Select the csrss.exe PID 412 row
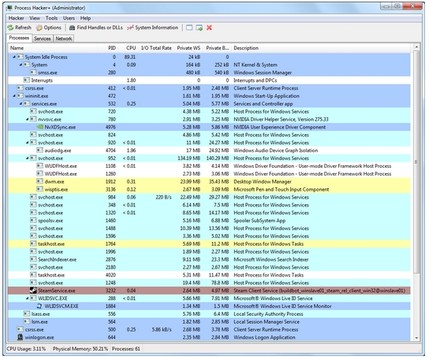This screenshot has width=429, height=360. point(209,88)
